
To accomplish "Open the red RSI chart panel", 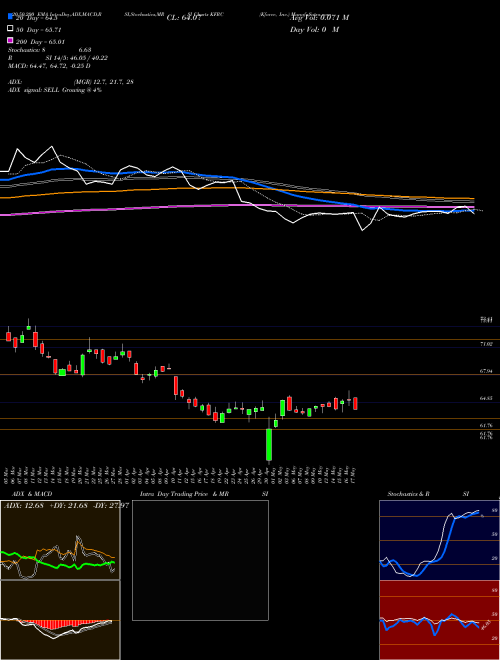I will (439, 620).
